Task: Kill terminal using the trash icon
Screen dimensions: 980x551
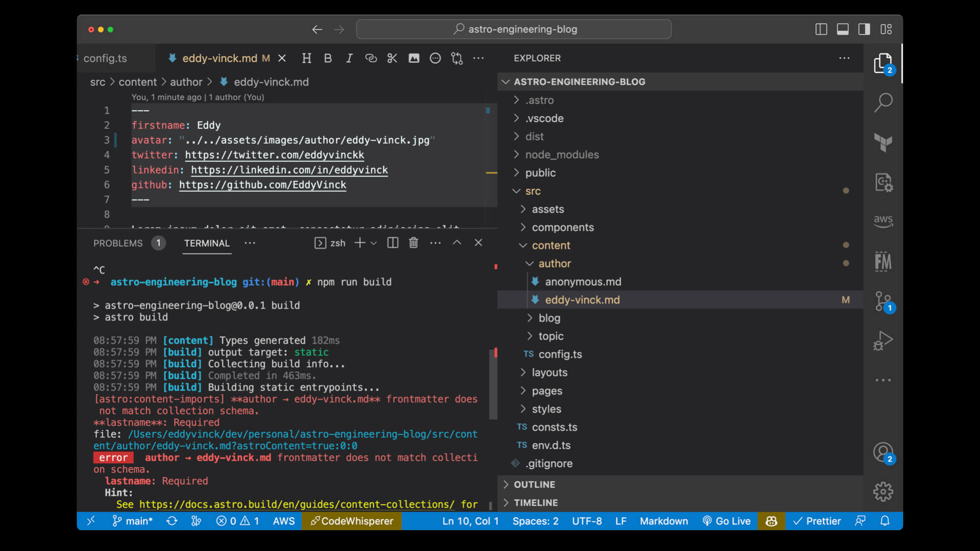Action: coord(413,243)
